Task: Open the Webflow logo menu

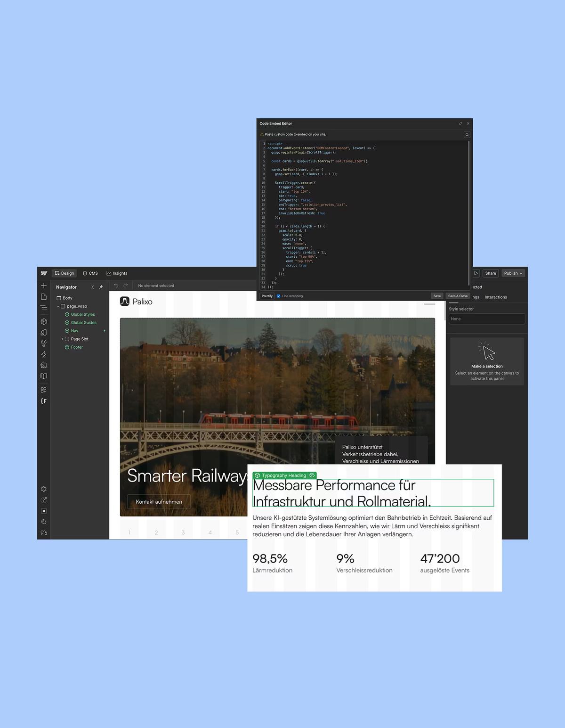Action: coord(44,273)
